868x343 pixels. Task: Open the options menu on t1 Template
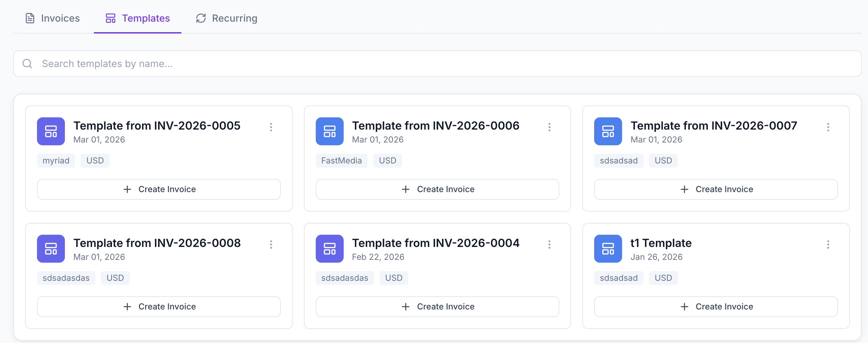(828, 245)
